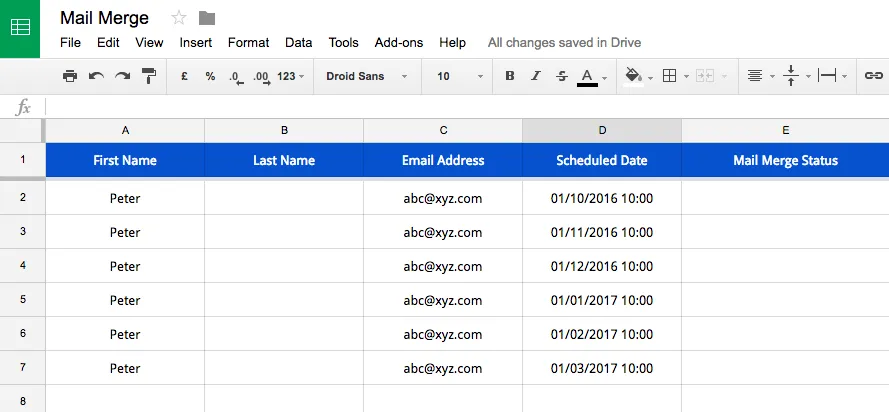889x412 pixels.
Task: Open the Format menu
Action: coord(249,43)
